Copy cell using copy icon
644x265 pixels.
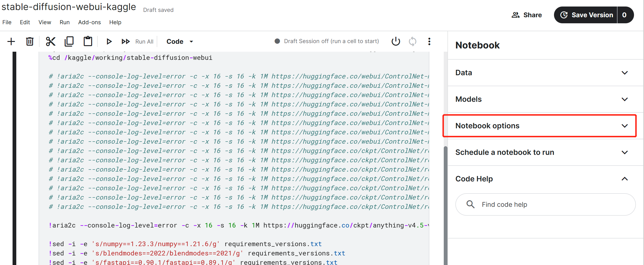[x=69, y=41]
